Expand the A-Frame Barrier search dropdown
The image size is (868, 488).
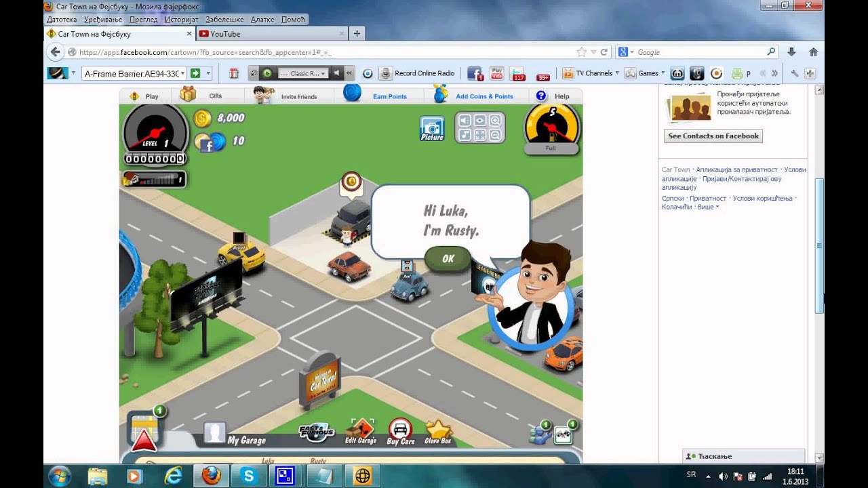point(182,73)
